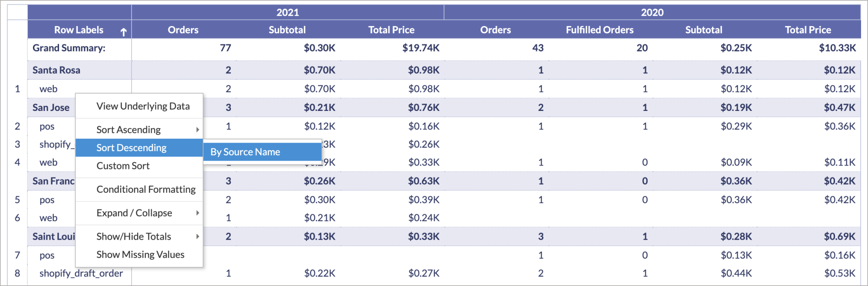Click the $19.74K grand total price cell

pyautogui.click(x=421, y=48)
